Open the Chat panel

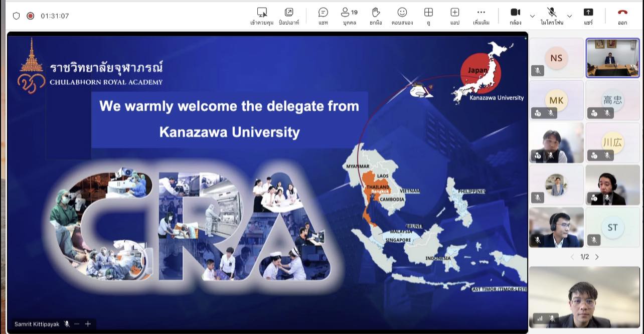point(323,16)
